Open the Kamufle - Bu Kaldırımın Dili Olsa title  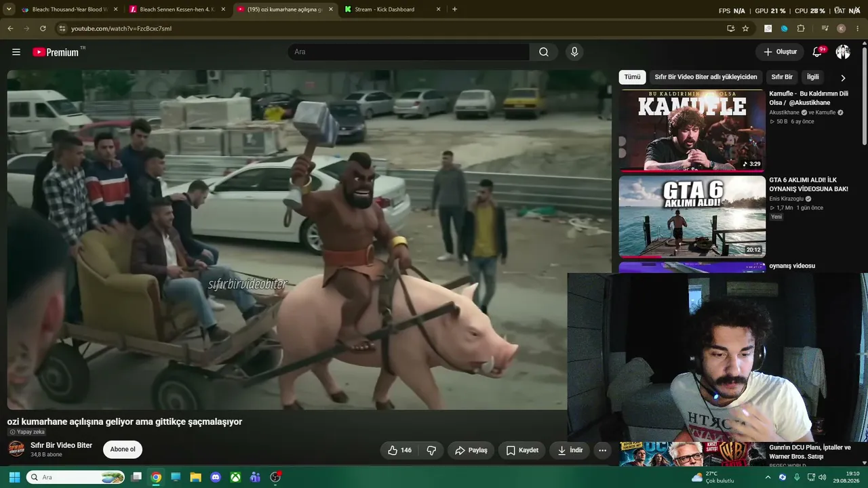click(808, 98)
